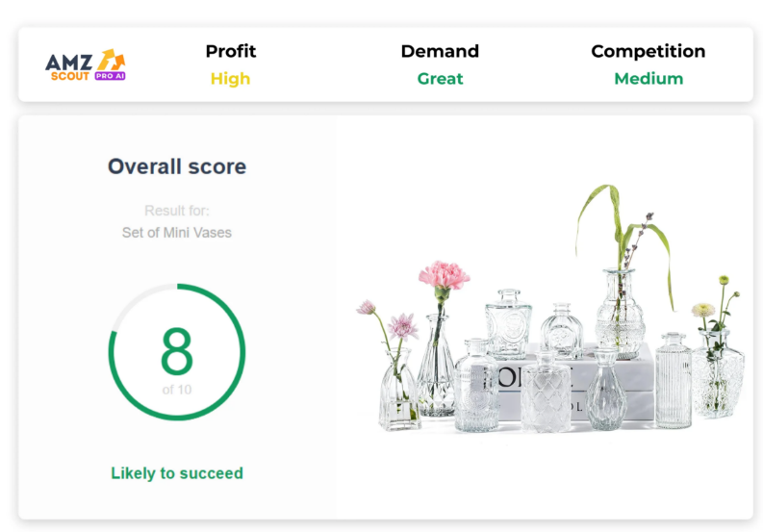
Task: Click the Great demand rating
Action: (440, 79)
